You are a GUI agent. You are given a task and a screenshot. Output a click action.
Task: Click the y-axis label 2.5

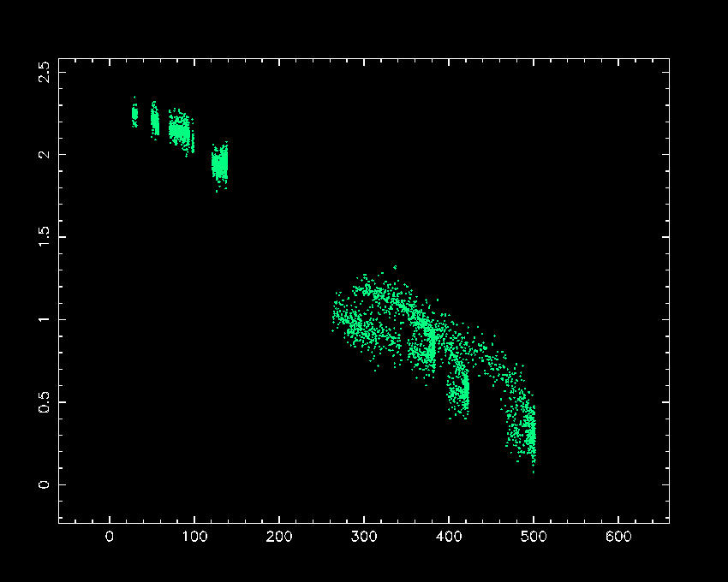pyautogui.click(x=44, y=72)
